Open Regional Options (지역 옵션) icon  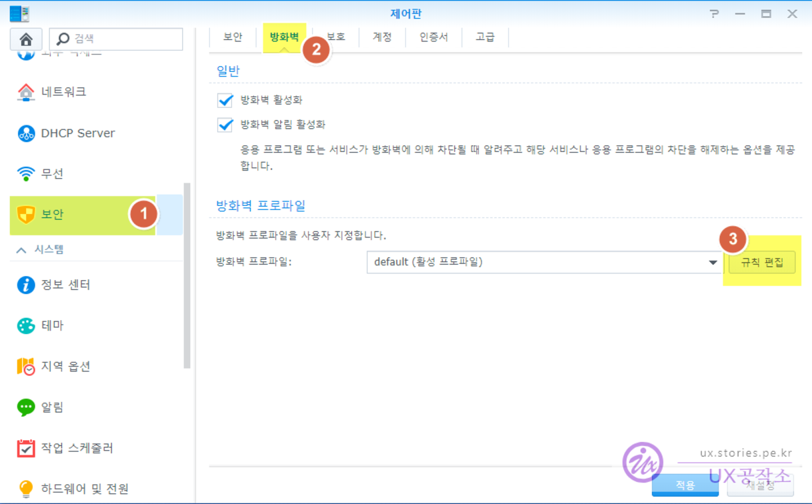click(x=26, y=367)
